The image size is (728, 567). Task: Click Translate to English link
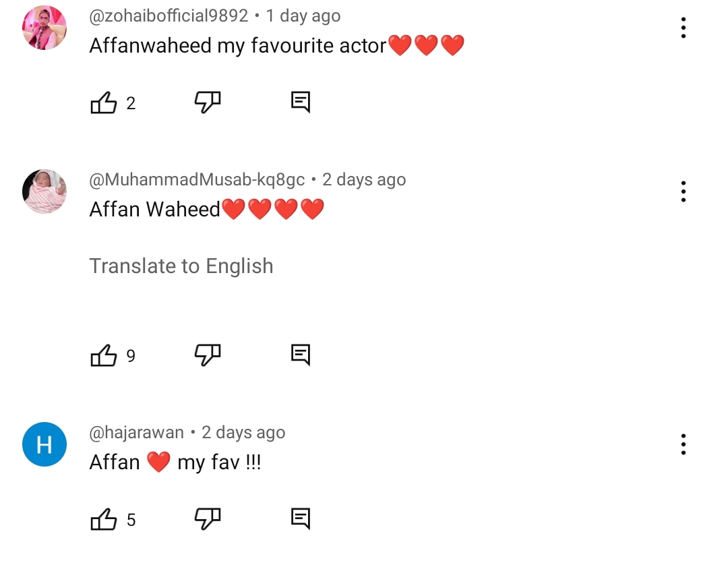point(181,266)
